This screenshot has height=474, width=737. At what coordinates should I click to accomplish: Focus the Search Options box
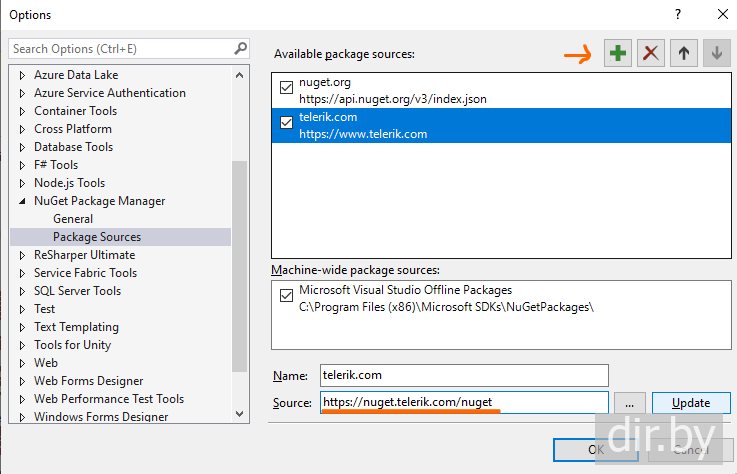tap(120, 48)
